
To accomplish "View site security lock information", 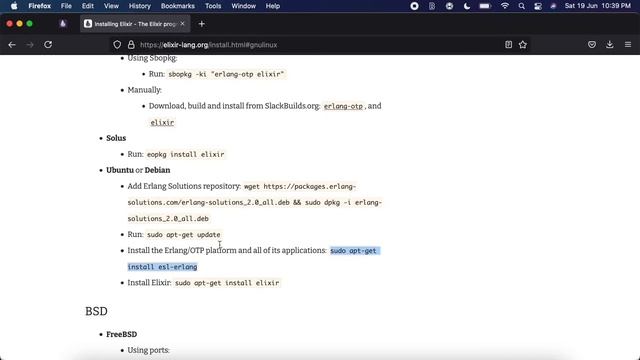I will (x=131, y=45).
